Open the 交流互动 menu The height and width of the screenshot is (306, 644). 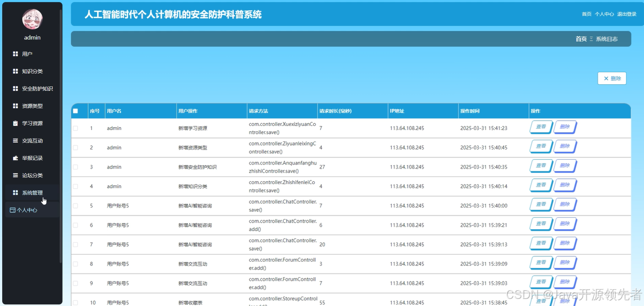32,141
